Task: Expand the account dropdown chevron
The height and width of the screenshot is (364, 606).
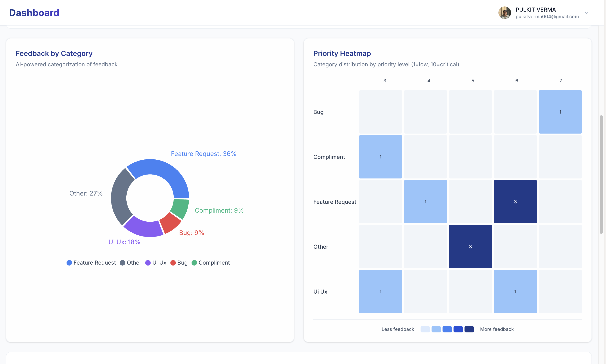Action: [587, 13]
